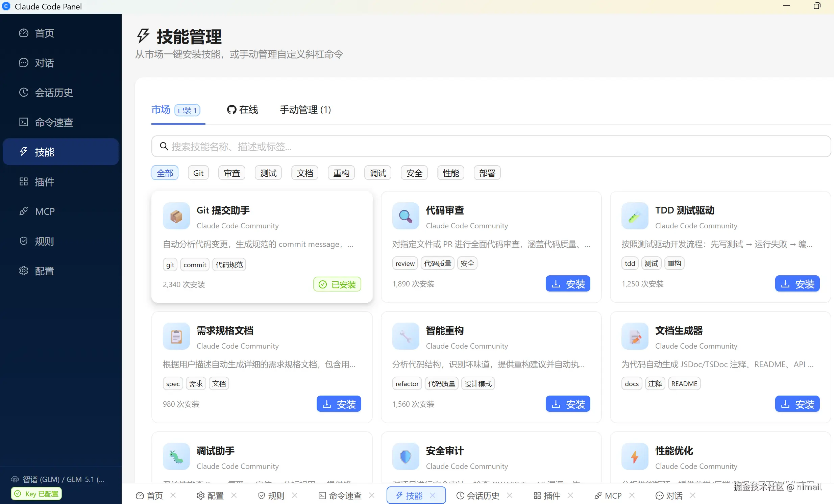
Task: Switch to the 在线 tab
Action: coord(242,109)
